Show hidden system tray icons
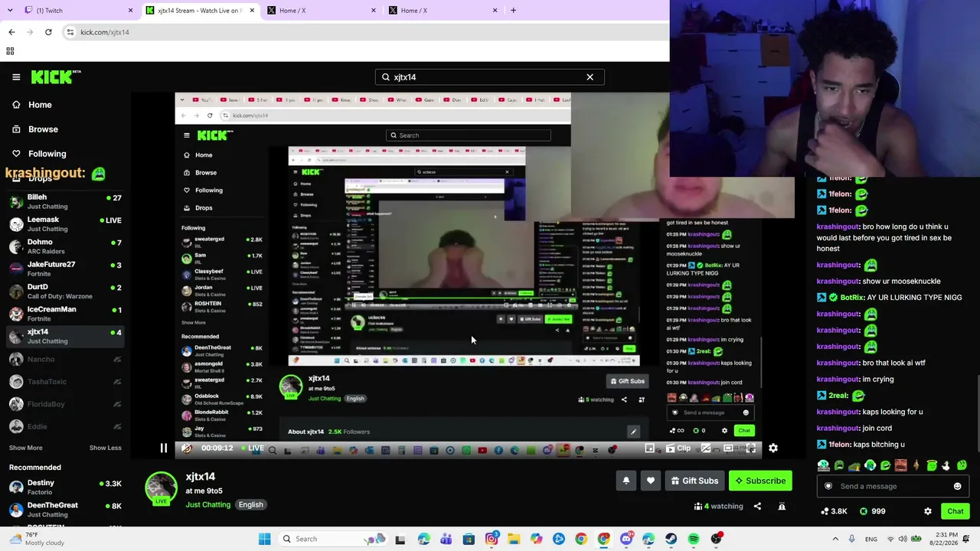 click(835, 539)
